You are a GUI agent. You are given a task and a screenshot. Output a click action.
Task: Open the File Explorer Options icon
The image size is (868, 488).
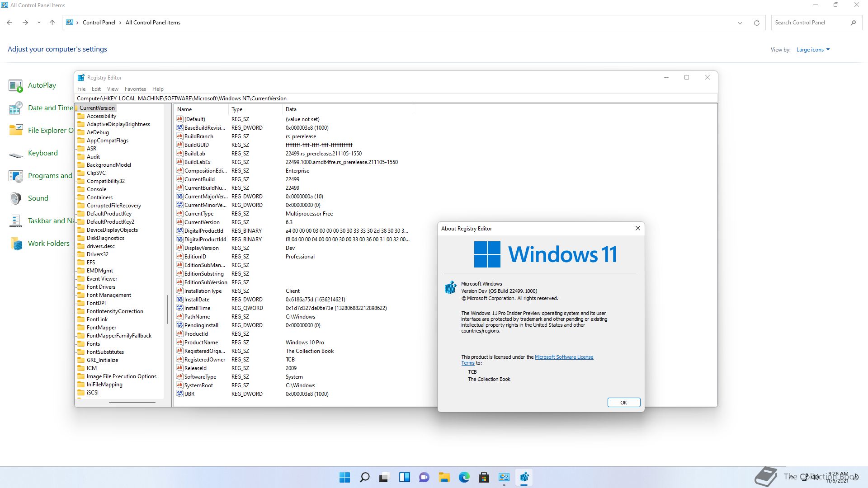[16, 131]
